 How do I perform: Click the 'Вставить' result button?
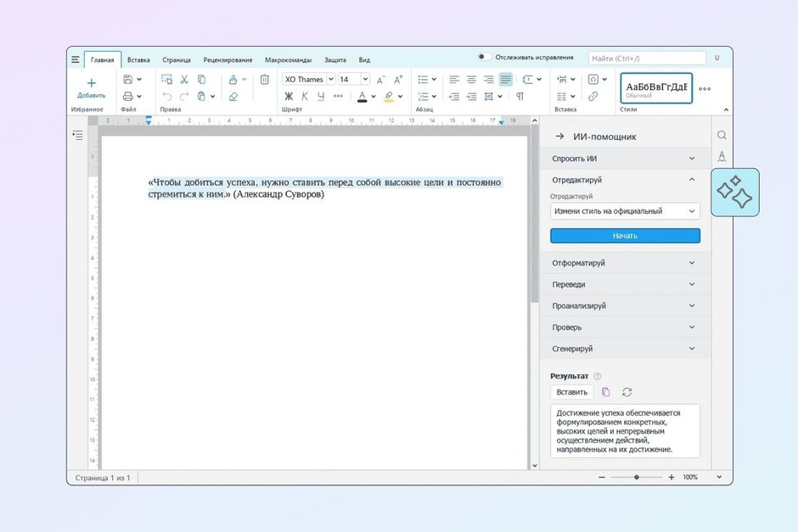pos(572,392)
